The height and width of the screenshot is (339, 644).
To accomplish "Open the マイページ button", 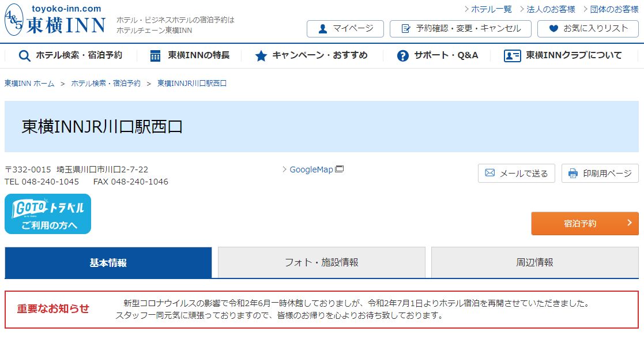I will pos(345,29).
